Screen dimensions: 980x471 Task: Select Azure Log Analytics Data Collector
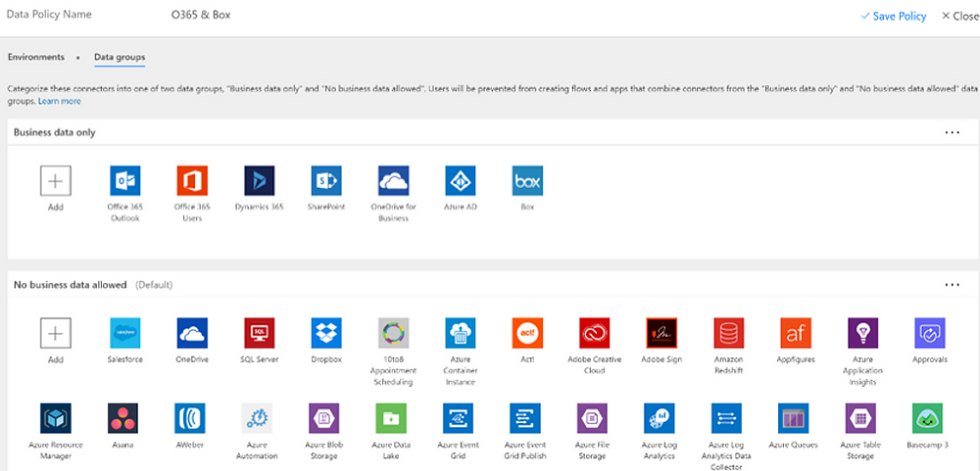click(x=726, y=418)
